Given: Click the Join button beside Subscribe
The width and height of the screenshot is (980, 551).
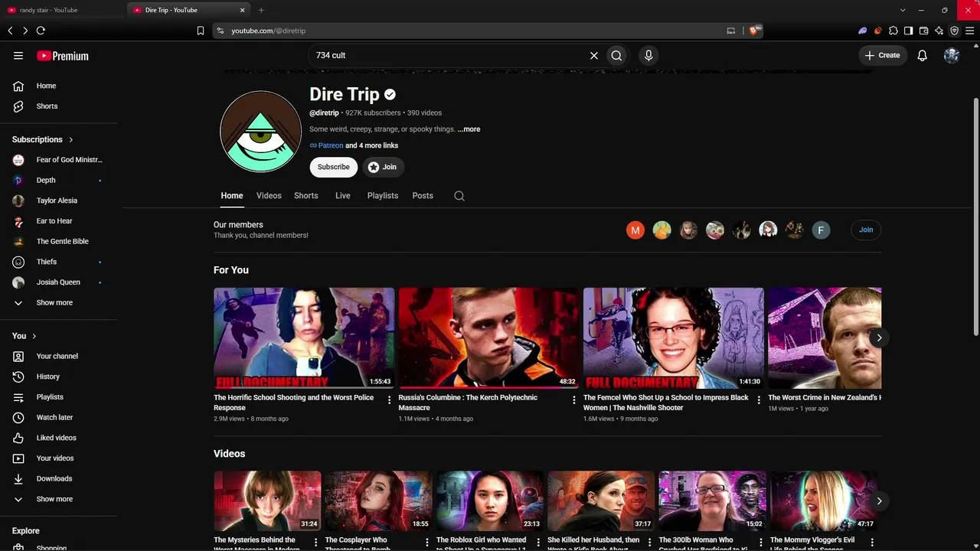Looking at the screenshot, I should point(382,167).
